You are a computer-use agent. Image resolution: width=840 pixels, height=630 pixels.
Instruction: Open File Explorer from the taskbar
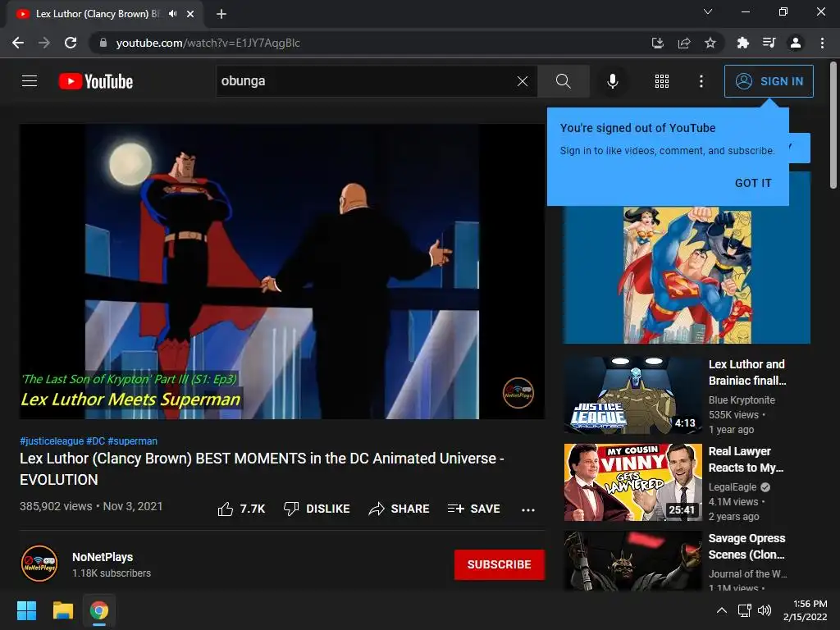coord(62,610)
